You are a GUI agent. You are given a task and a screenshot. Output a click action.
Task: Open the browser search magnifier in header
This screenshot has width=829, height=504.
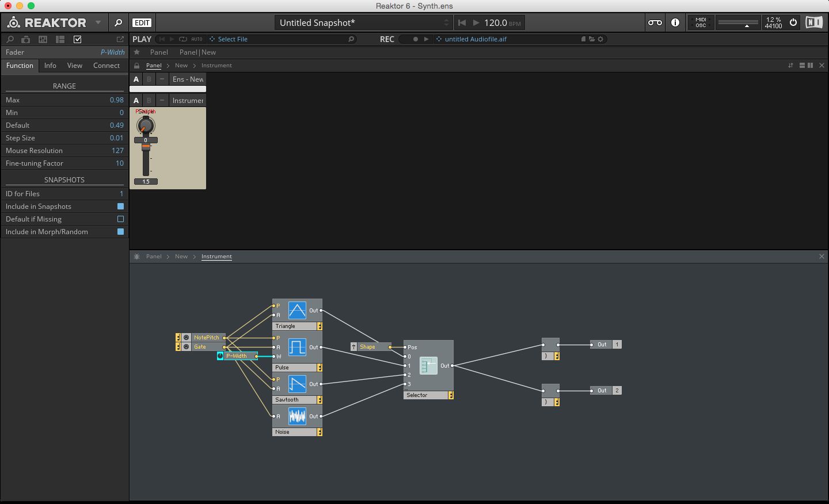(x=118, y=22)
